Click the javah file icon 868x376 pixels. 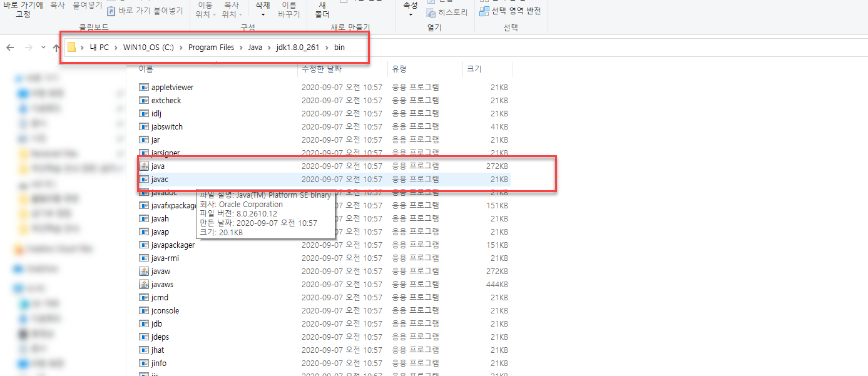point(144,219)
